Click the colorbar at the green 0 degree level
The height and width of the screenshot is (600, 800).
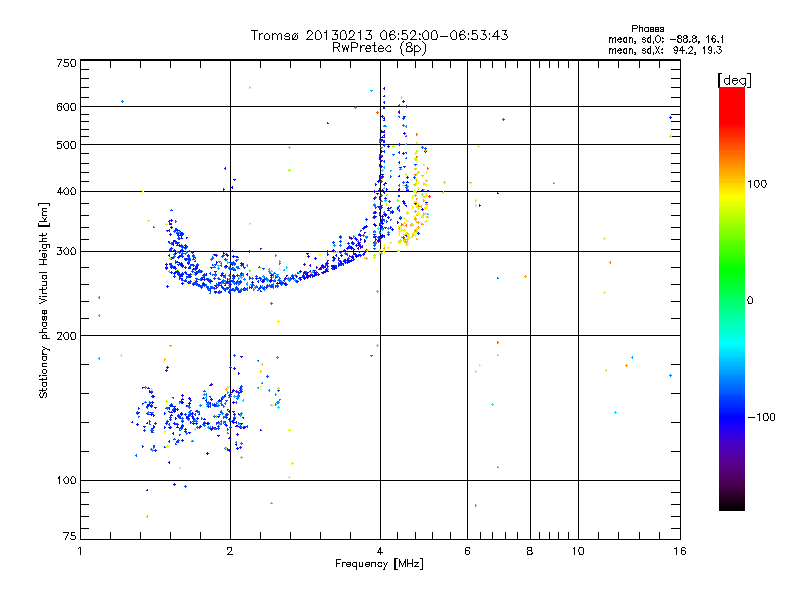point(732,300)
